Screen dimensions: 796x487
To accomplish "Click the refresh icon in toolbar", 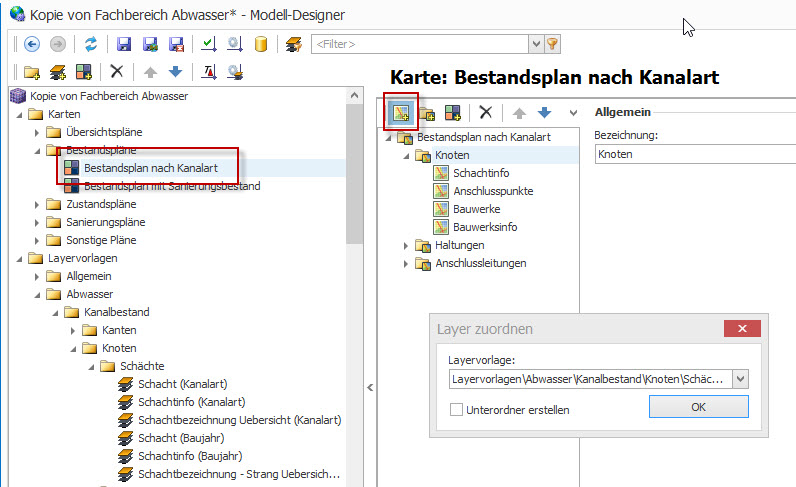I will [91, 44].
